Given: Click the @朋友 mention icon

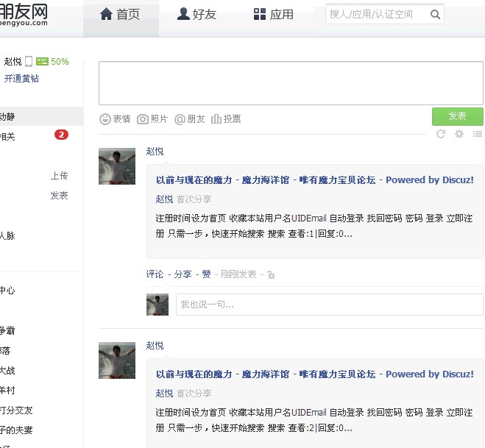Looking at the screenshot, I should click(x=180, y=118).
